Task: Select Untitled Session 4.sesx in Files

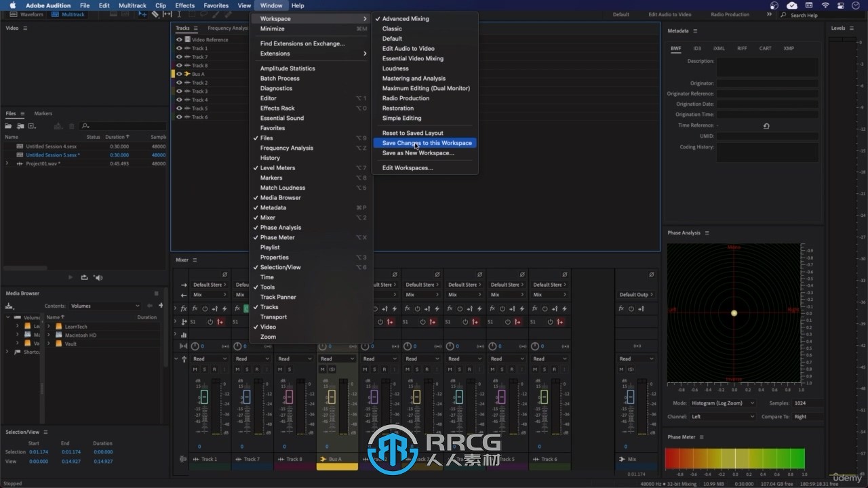Action: point(52,146)
